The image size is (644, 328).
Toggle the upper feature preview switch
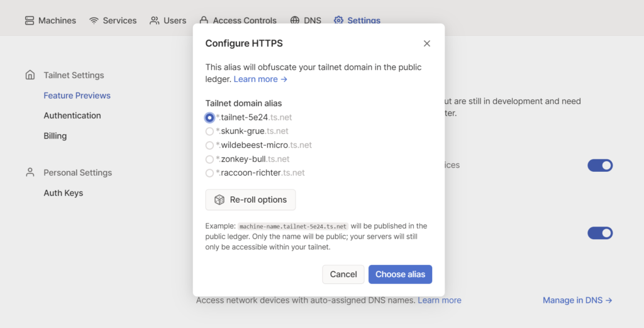(x=600, y=165)
